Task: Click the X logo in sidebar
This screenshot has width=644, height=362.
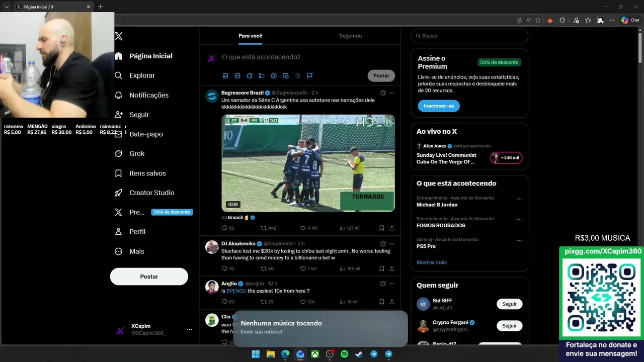Action: click(119, 36)
